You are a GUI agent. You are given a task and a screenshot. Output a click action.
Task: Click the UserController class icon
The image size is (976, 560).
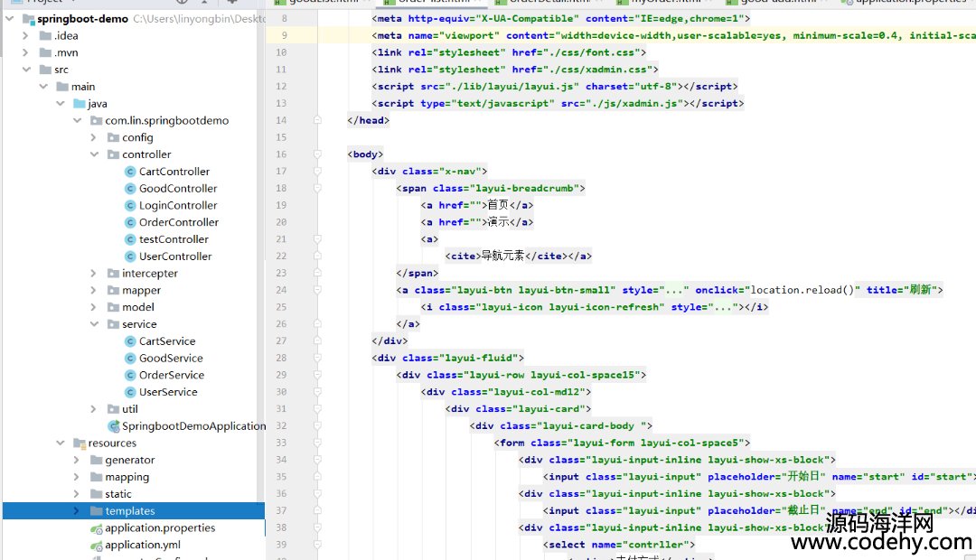click(x=130, y=257)
